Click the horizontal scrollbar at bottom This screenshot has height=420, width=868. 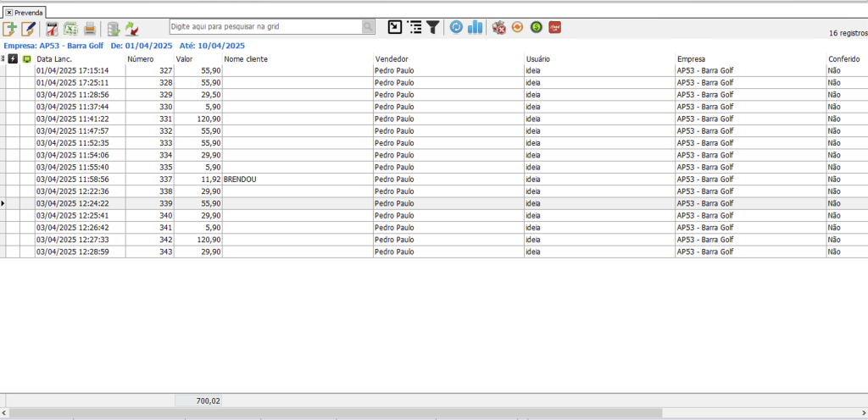(x=424, y=414)
